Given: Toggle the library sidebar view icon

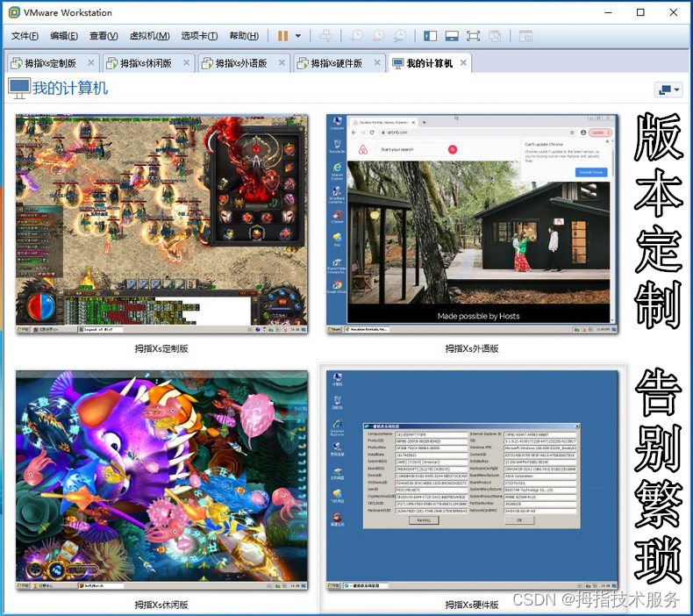Looking at the screenshot, I should pyautogui.click(x=430, y=36).
